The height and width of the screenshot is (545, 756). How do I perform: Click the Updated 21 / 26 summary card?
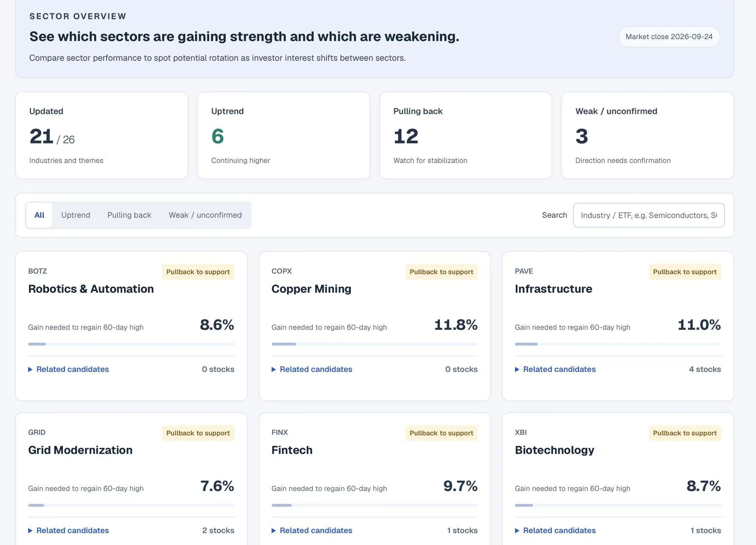tap(102, 136)
